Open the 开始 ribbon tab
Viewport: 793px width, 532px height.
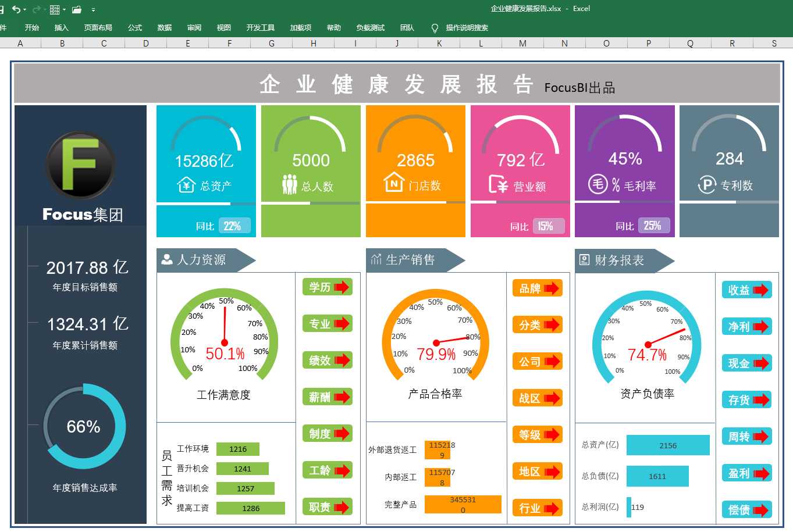point(32,27)
